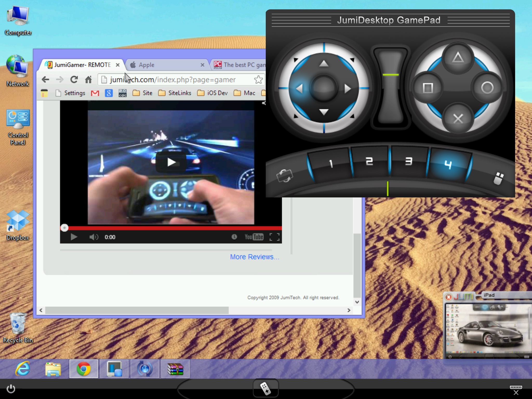Click the video progress bar scrubber
Image resolution: width=532 pixels, height=399 pixels.
pos(64,228)
